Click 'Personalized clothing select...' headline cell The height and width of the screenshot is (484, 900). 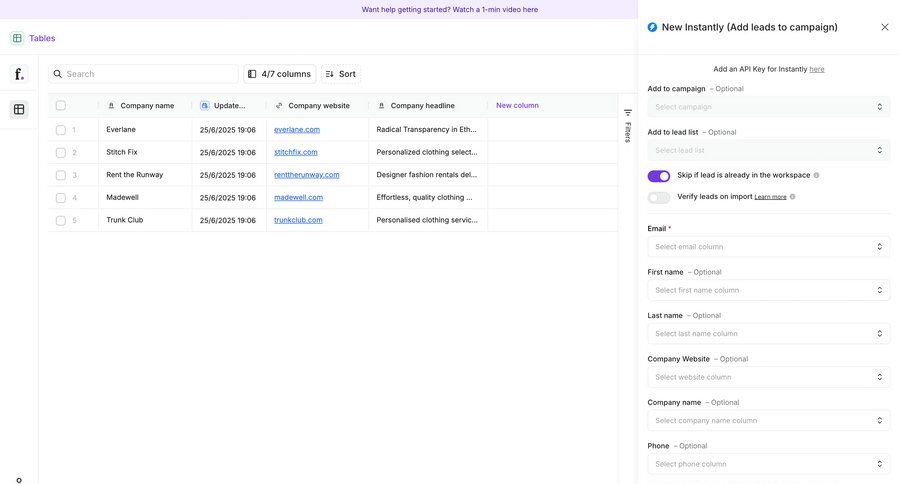tap(428, 152)
